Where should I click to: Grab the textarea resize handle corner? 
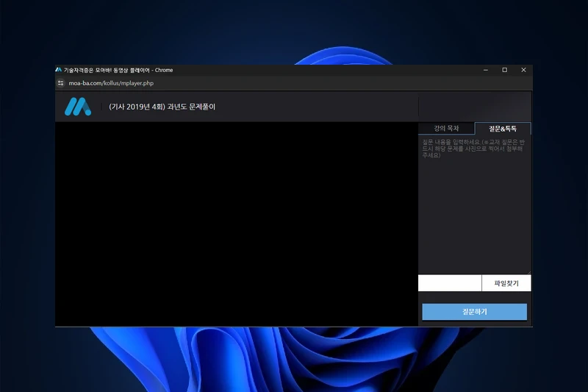[x=529, y=272]
